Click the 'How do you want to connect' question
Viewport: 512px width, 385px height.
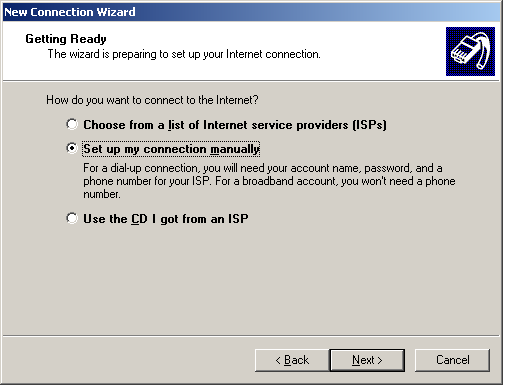[x=152, y=100]
